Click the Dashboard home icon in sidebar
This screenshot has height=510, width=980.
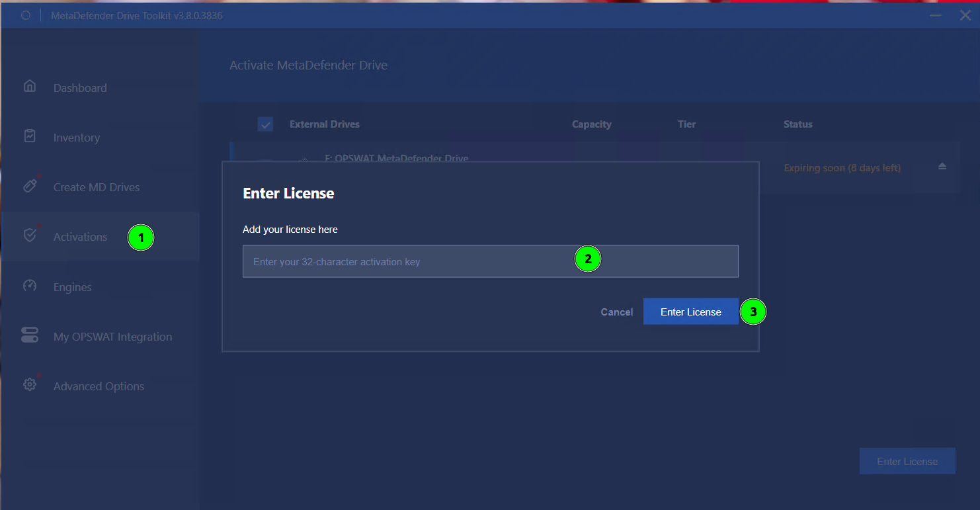coord(30,86)
